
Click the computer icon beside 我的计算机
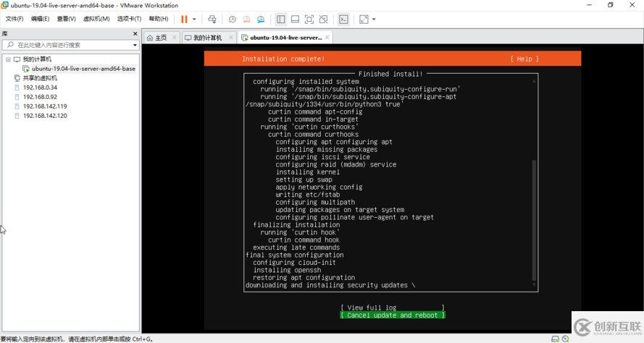(x=17, y=59)
